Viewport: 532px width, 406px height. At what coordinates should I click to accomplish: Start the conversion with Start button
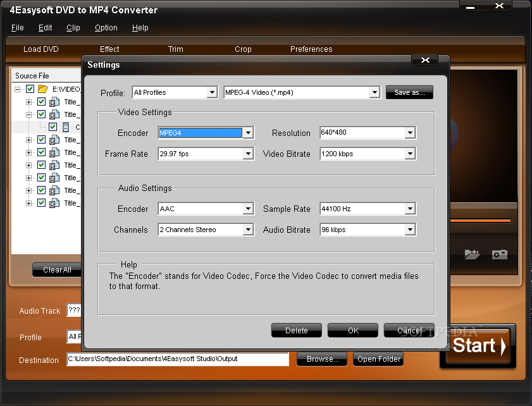(478, 346)
